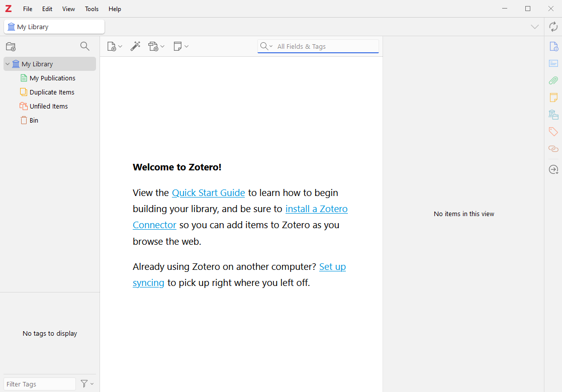Image resolution: width=562 pixels, height=392 pixels.
Task: Open the Attachments paperclip side icon
Action: pyautogui.click(x=553, y=80)
